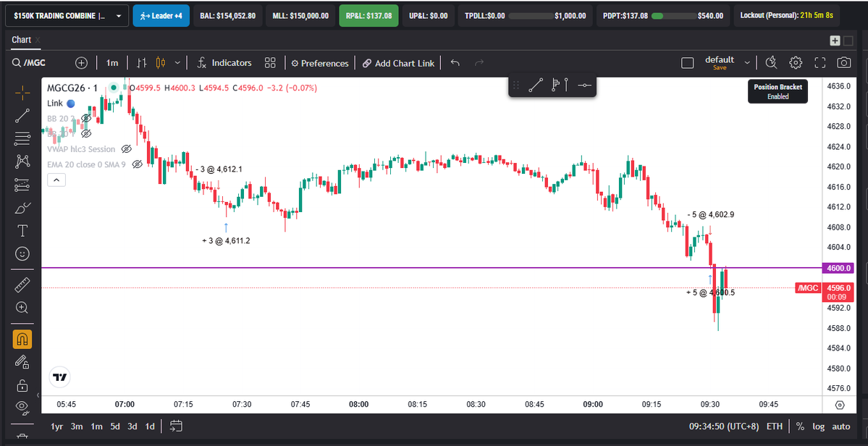Hide all drawings with eye icon

[x=22, y=408]
